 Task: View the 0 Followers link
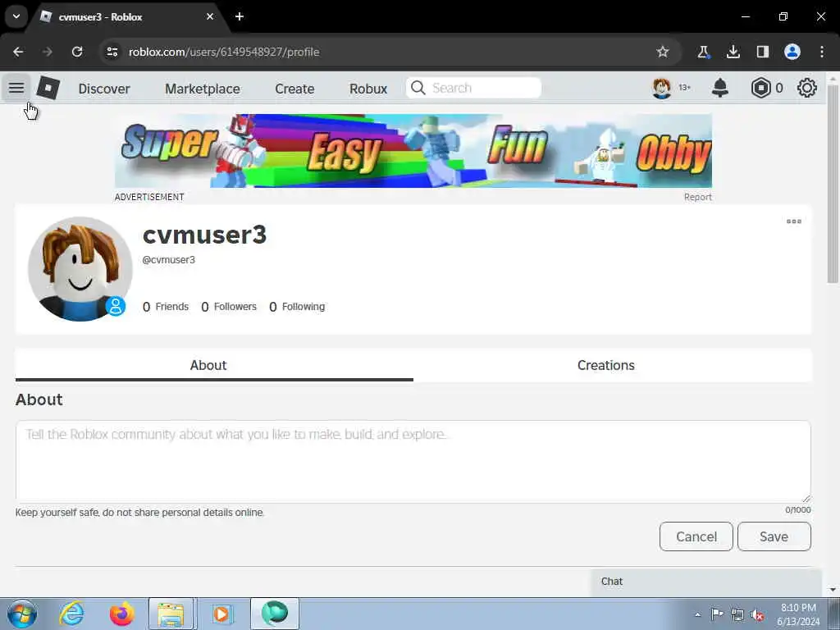pos(229,307)
